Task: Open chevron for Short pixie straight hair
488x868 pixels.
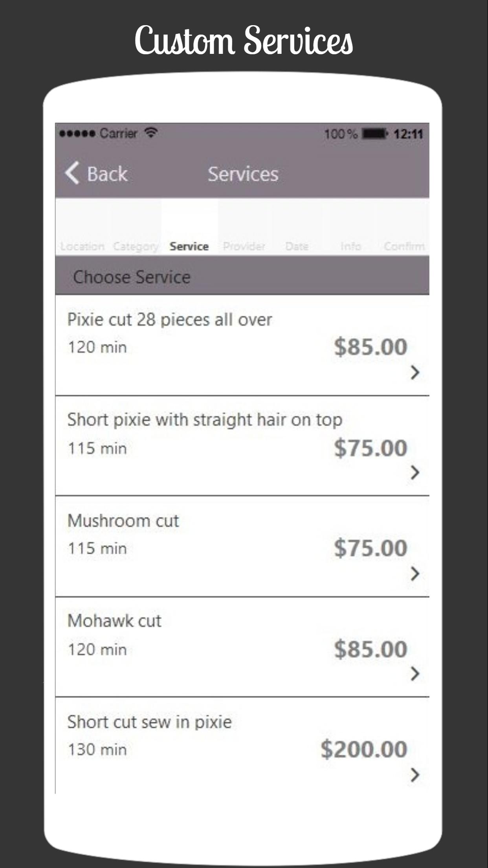Action: click(x=415, y=473)
